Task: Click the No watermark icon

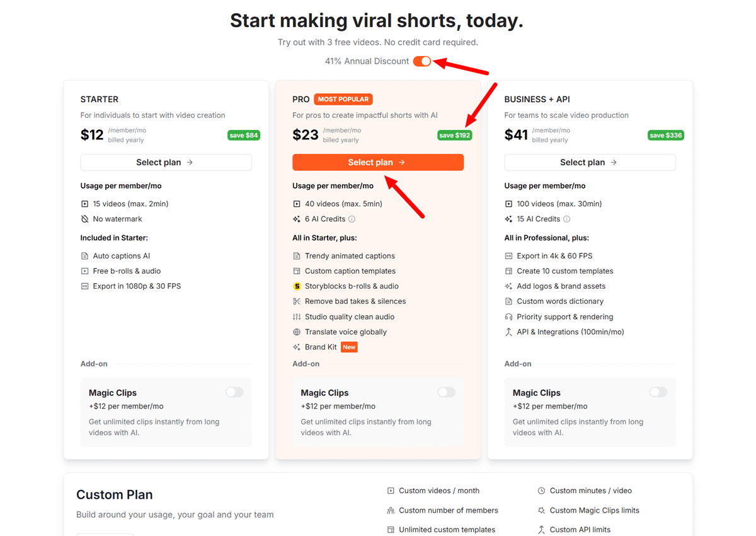Action: pos(84,219)
